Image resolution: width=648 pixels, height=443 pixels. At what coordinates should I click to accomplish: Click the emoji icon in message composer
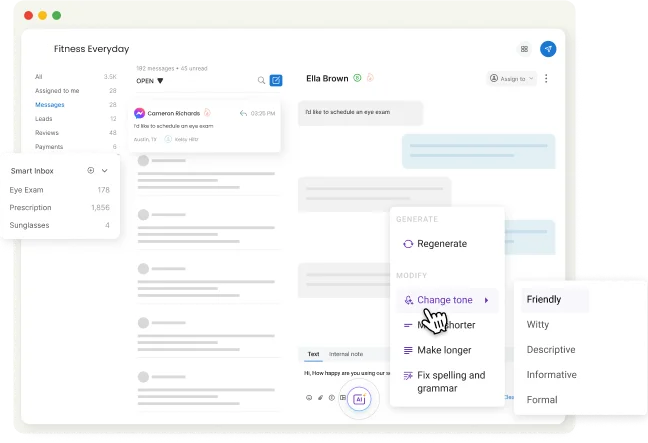click(309, 397)
